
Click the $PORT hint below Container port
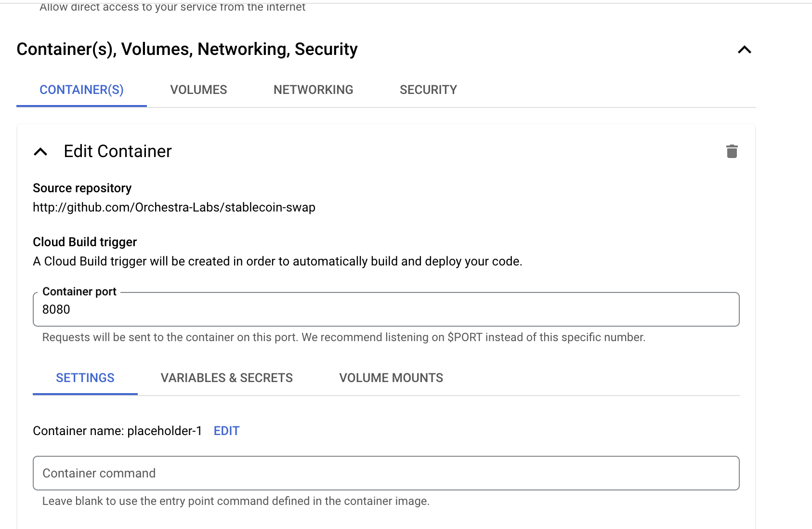[x=465, y=338]
